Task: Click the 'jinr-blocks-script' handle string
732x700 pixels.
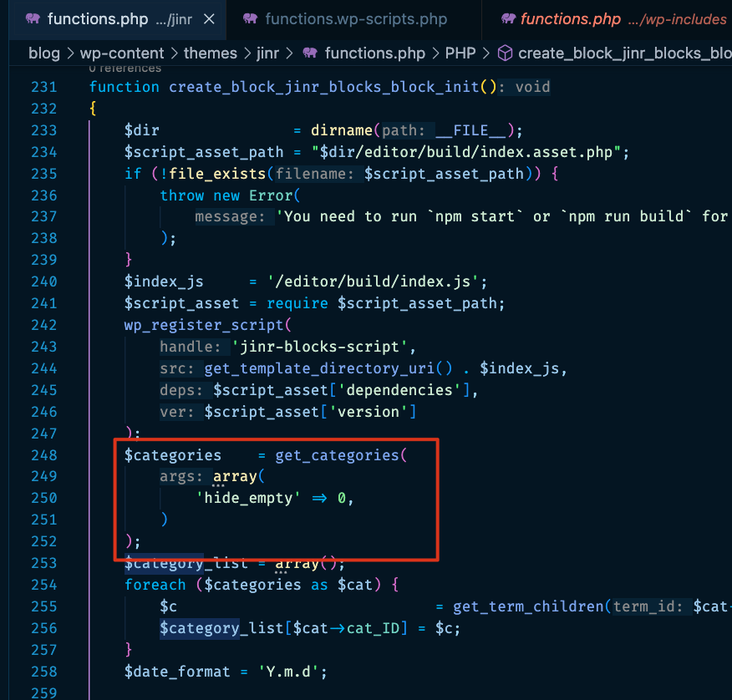Action: tap(319, 347)
